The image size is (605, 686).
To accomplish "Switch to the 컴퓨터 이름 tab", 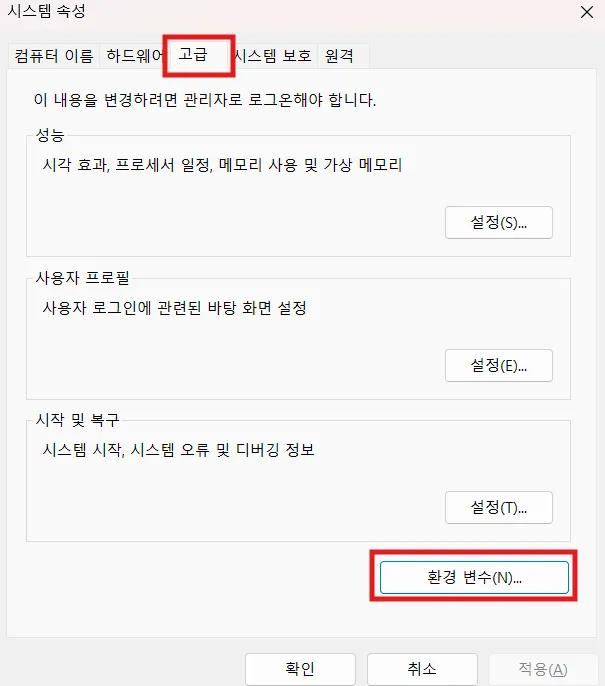I will 54,56.
